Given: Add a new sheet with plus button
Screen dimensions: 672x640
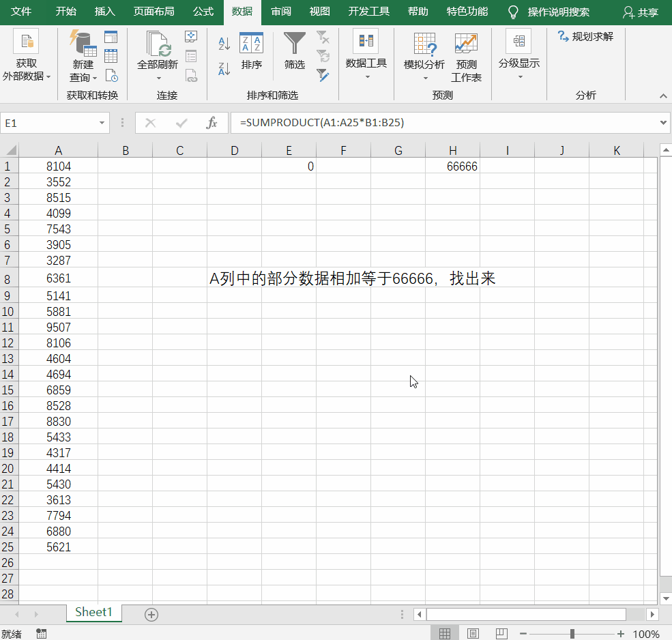Looking at the screenshot, I should [151, 615].
